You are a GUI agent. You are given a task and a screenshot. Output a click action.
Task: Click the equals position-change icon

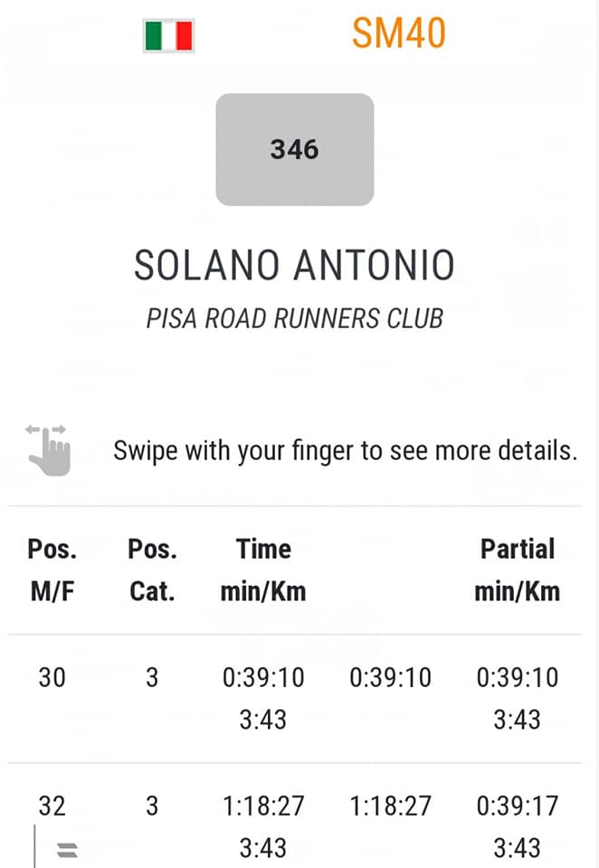click(67, 849)
